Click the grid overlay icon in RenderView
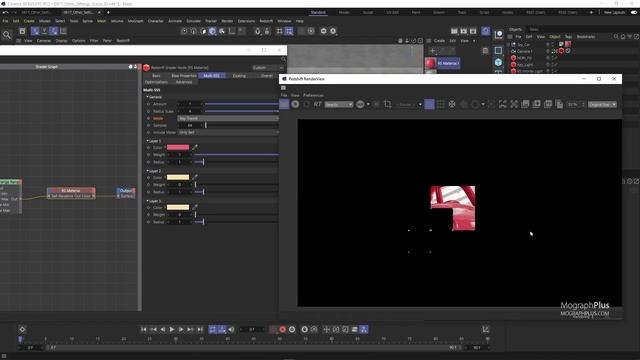 (441, 104)
